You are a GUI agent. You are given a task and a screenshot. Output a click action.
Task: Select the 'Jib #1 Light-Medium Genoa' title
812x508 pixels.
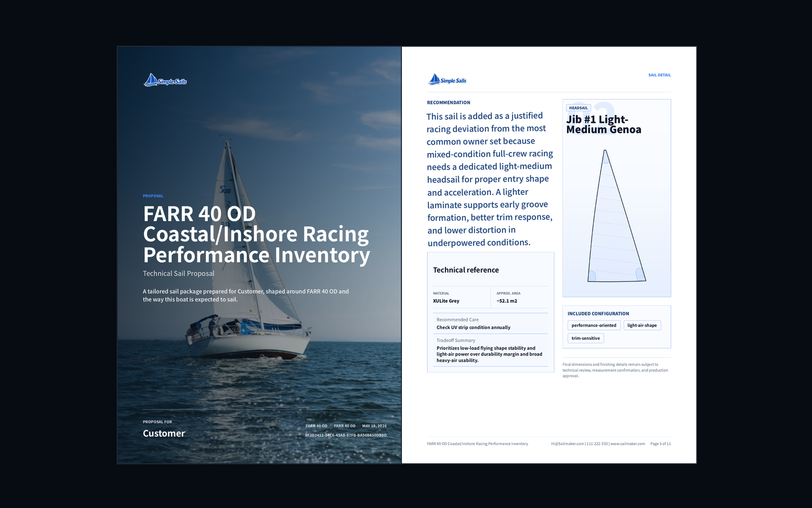pos(603,124)
